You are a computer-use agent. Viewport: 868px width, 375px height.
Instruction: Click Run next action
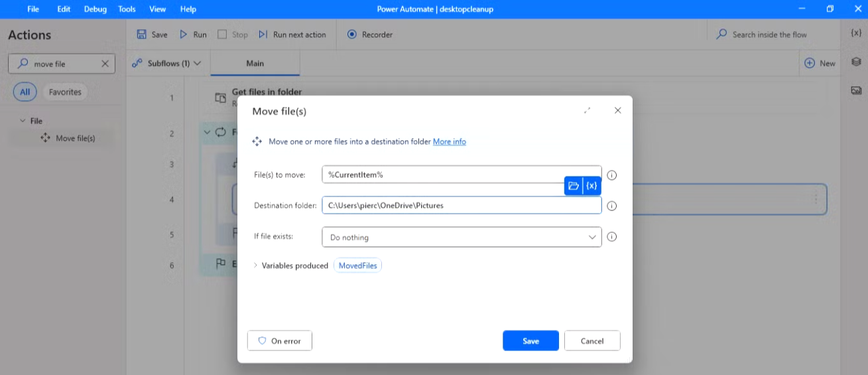coord(292,35)
